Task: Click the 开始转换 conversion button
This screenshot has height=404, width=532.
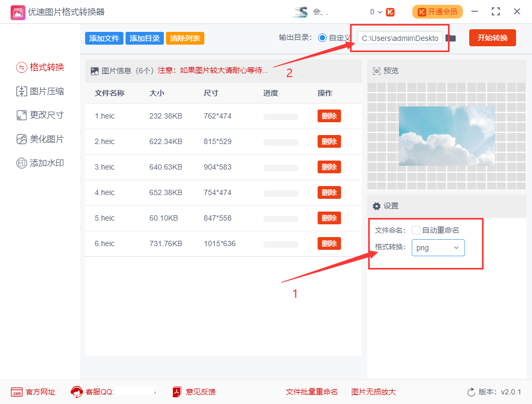Action: tap(492, 38)
